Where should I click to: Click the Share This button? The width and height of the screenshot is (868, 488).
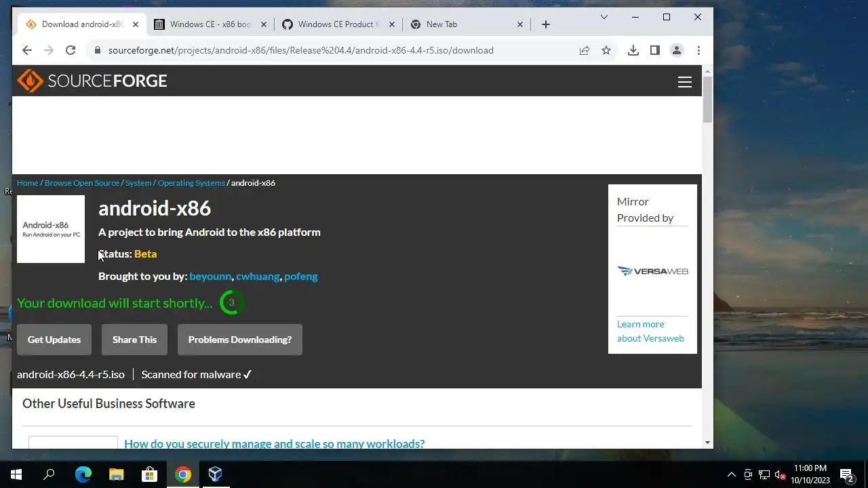click(x=134, y=340)
